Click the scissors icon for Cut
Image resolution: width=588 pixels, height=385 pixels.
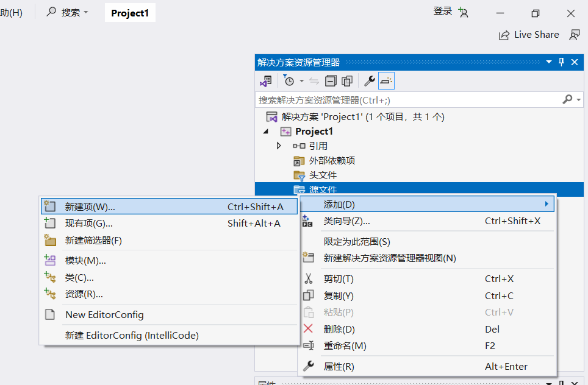click(x=308, y=278)
